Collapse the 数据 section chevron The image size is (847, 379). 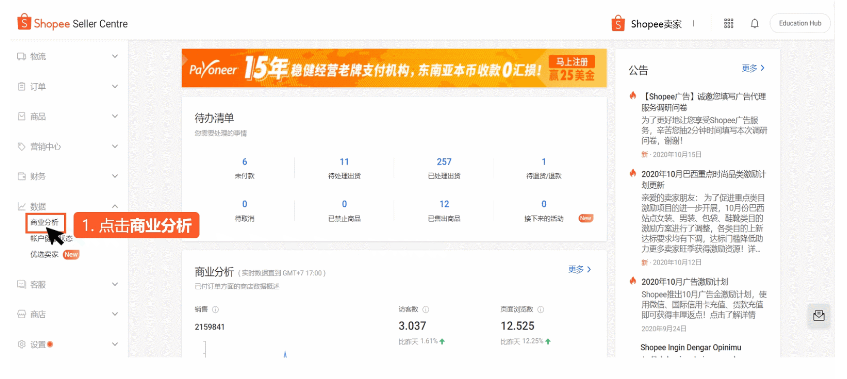pos(115,206)
